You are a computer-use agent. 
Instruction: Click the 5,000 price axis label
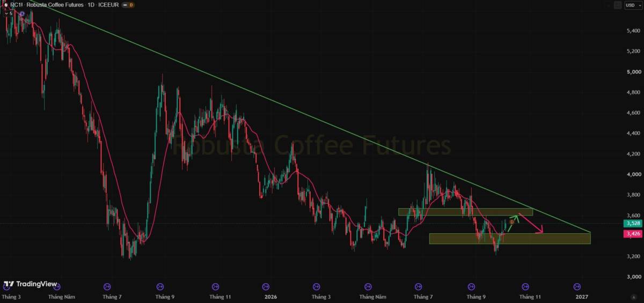pyautogui.click(x=633, y=72)
